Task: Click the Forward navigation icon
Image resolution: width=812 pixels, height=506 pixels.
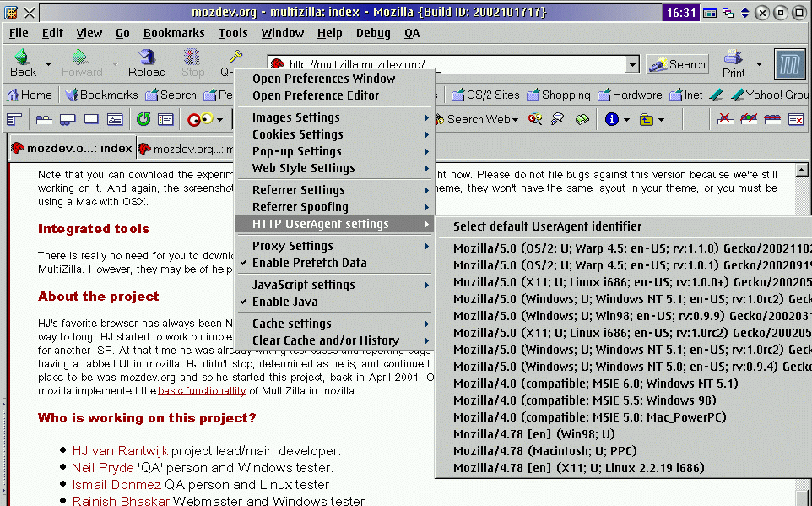Action: (x=80, y=57)
